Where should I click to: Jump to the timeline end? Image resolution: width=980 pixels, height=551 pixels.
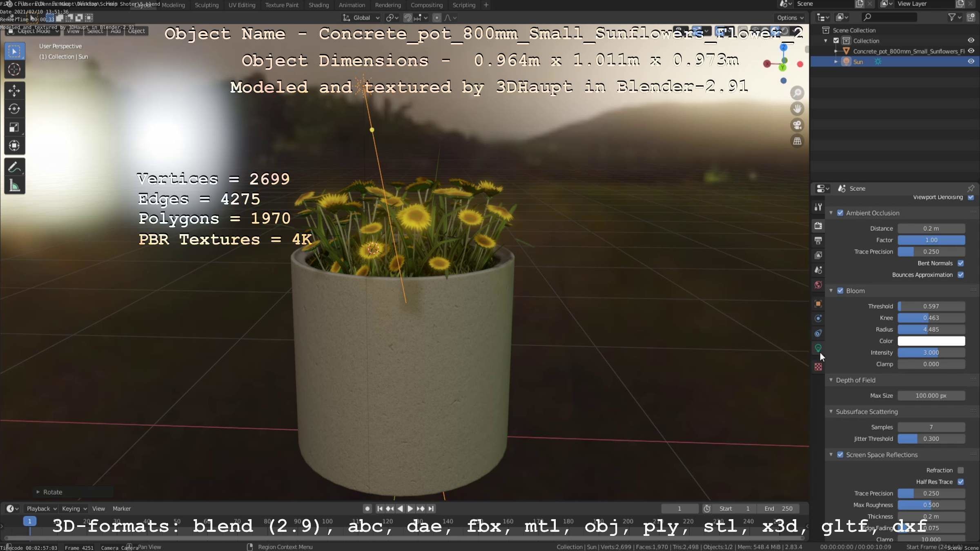pos(431,509)
